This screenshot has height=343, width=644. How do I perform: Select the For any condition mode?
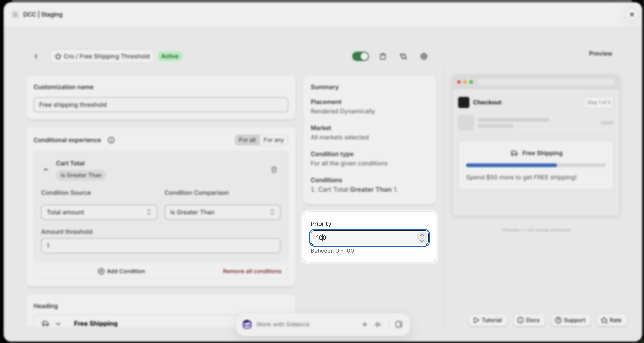click(x=274, y=140)
